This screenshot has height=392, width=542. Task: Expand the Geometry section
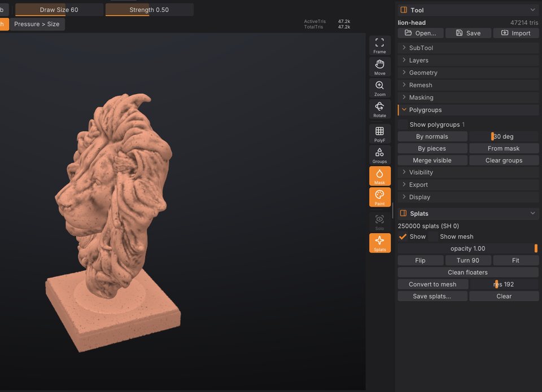pos(468,73)
